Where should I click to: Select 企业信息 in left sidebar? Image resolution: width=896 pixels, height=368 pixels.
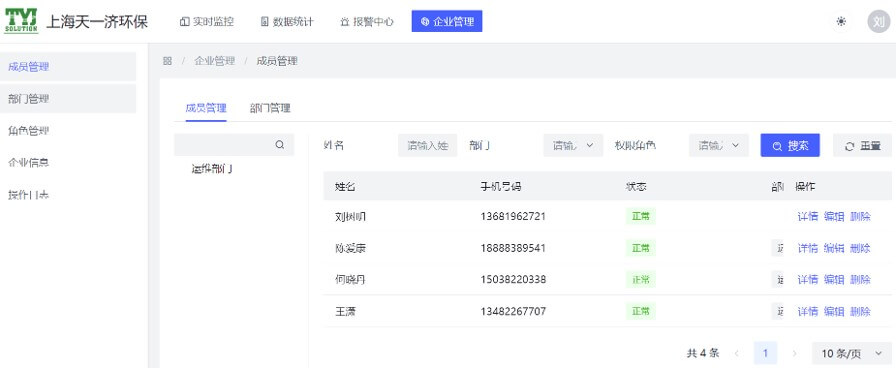[x=68, y=163]
